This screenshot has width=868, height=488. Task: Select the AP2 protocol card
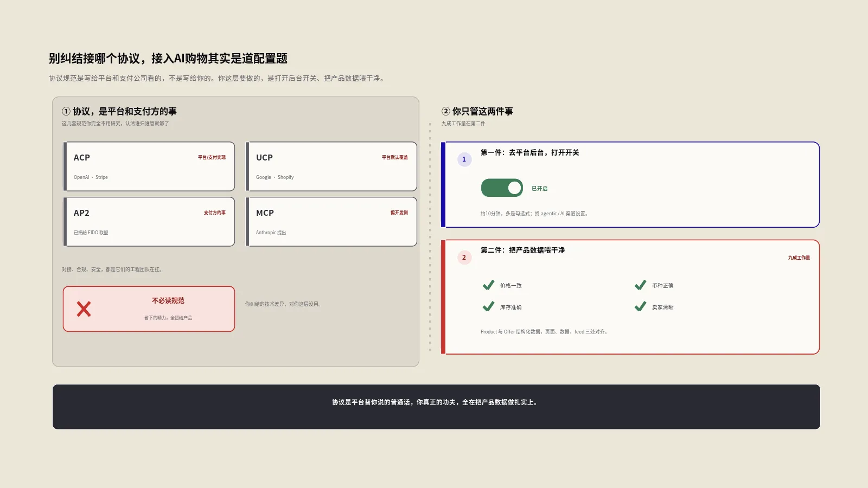click(149, 222)
